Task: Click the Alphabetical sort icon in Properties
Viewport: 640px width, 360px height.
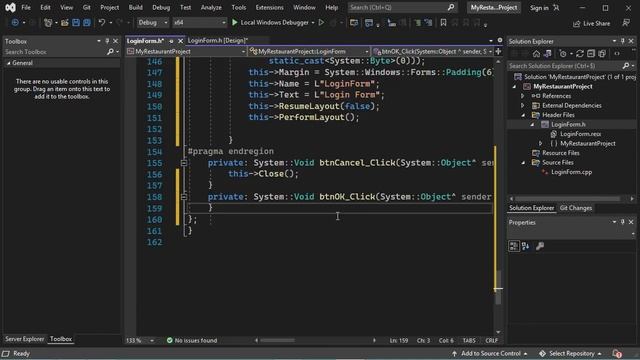Action: pyautogui.click(x=526, y=246)
